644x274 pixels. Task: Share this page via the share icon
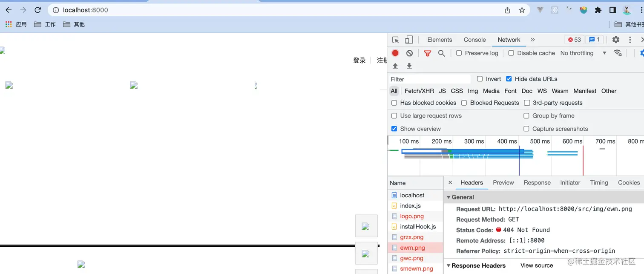[x=508, y=10]
